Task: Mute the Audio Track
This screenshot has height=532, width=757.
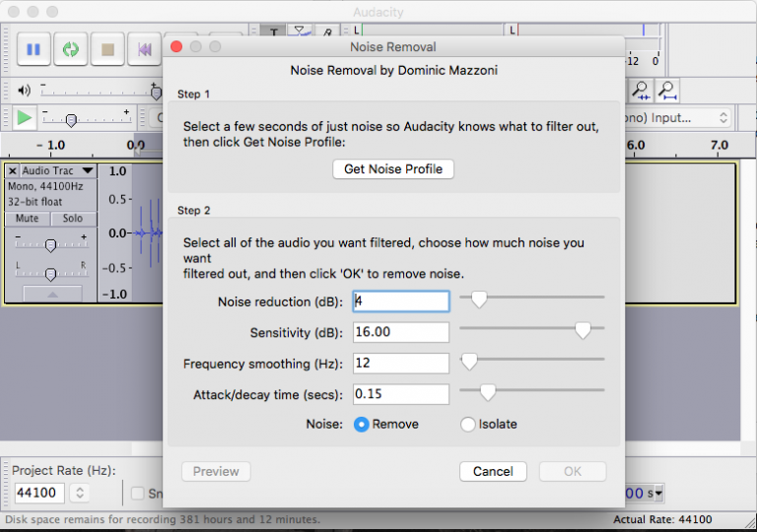Action: click(x=27, y=219)
